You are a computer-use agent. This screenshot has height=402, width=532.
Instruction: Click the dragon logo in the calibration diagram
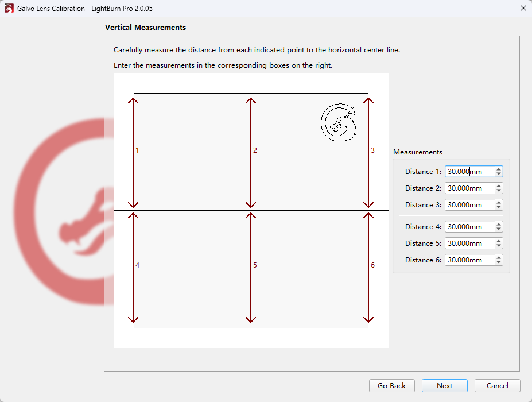339,122
